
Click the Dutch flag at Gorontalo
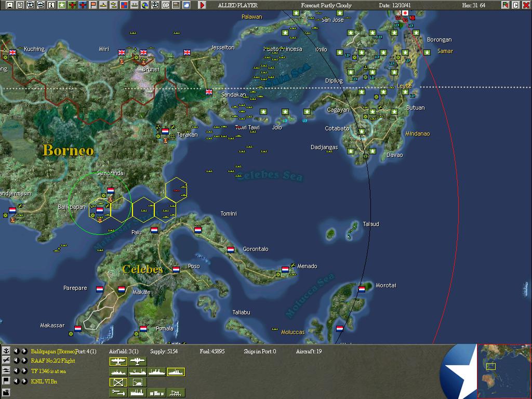click(231, 250)
